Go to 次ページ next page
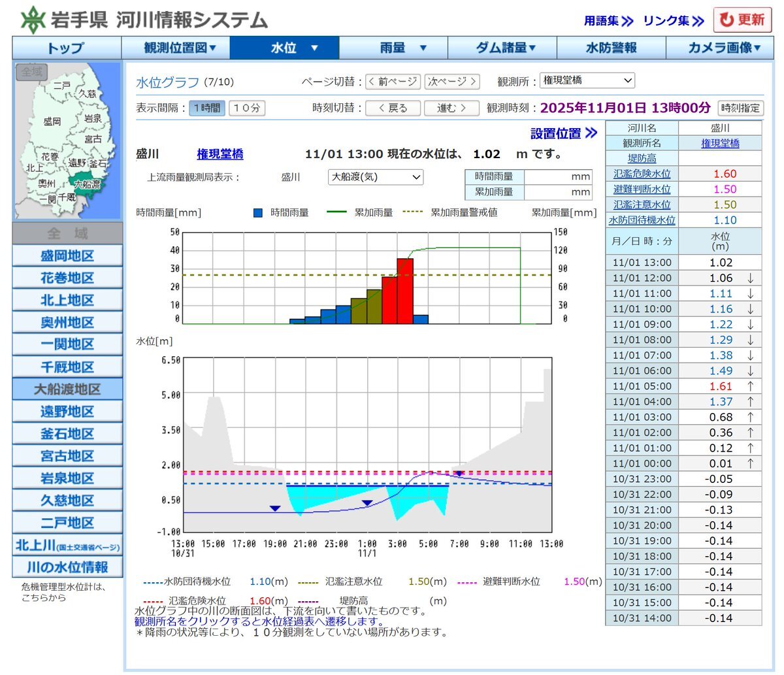784x675 pixels. tap(452, 82)
